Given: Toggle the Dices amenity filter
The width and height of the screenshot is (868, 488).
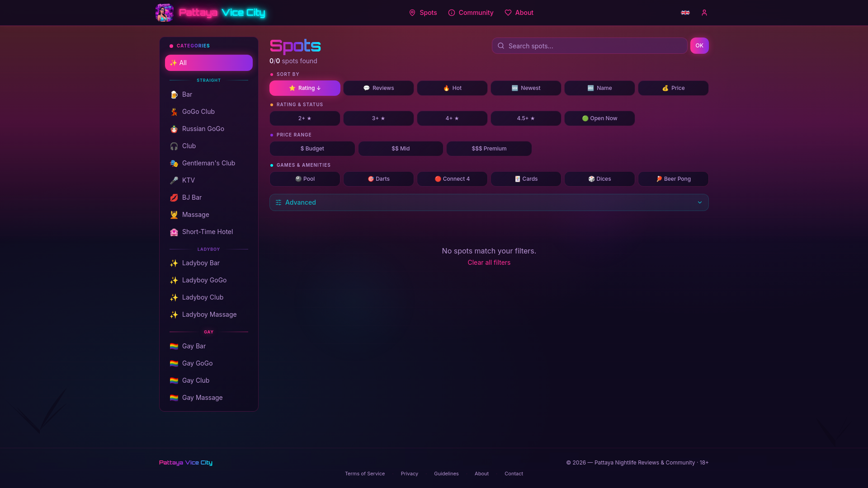Looking at the screenshot, I should 599,179.
